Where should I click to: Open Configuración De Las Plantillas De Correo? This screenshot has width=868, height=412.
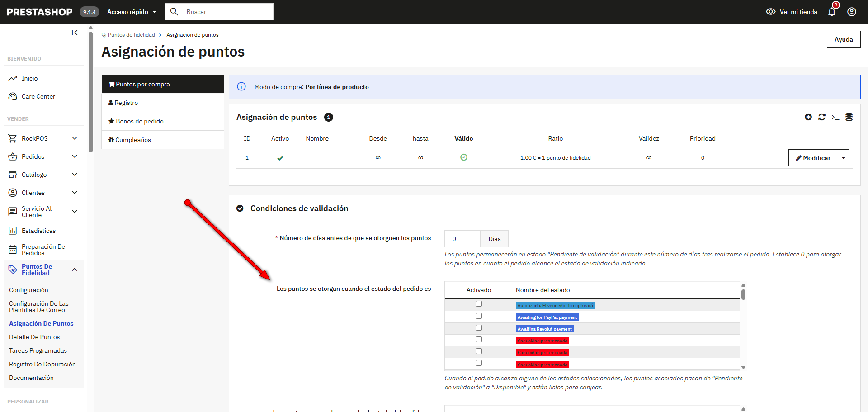tap(39, 307)
